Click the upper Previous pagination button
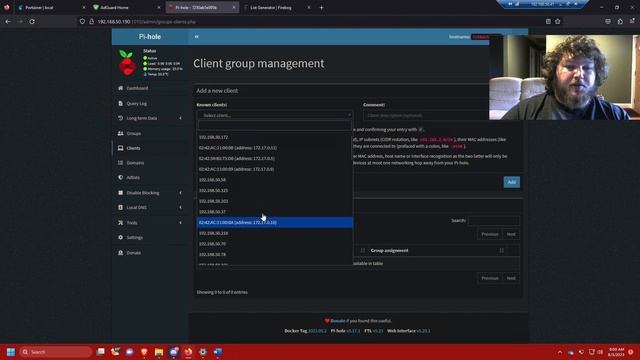640x360 pixels. (x=489, y=234)
